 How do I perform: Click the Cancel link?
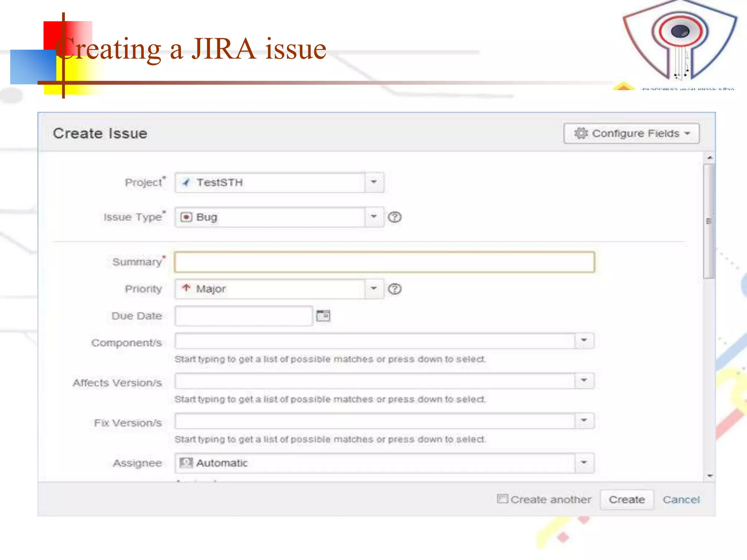click(x=681, y=499)
